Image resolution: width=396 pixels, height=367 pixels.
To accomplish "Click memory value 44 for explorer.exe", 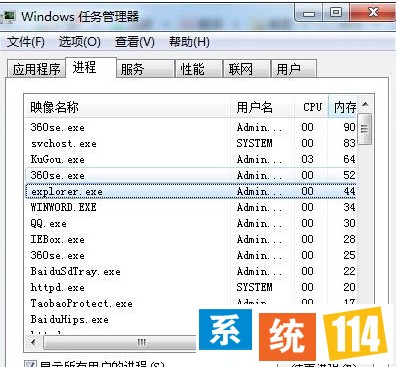I will pos(349,191).
